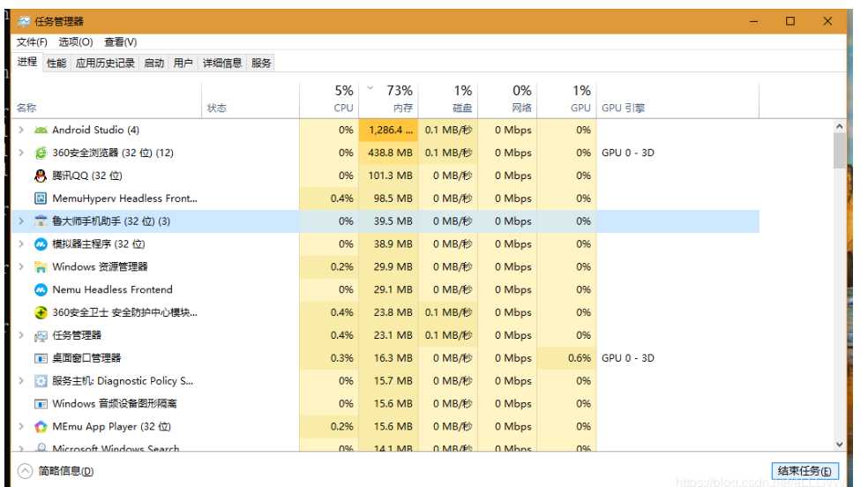This screenshot has height=487, width=868.
Task: Collapse to 简略信息 using the arrow button
Action: [x=25, y=471]
